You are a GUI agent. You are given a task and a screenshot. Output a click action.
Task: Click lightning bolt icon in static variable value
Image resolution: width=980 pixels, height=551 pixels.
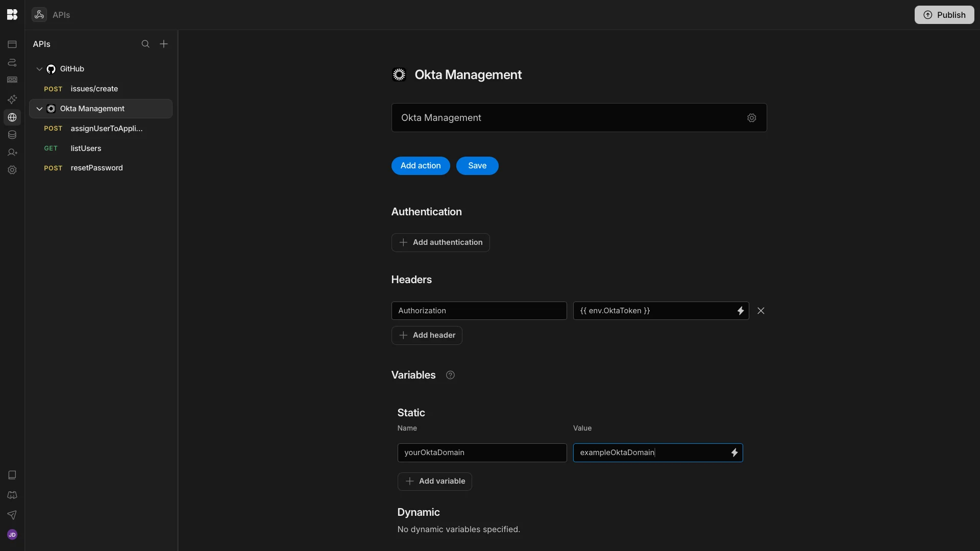(x=734, y=453)
